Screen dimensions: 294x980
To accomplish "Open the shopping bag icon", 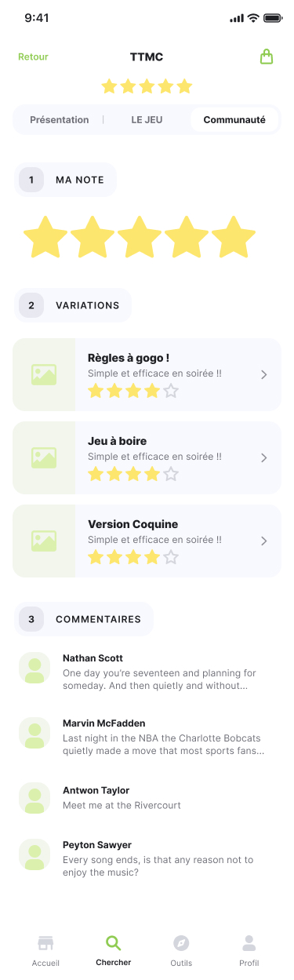I will click(267, 56).
